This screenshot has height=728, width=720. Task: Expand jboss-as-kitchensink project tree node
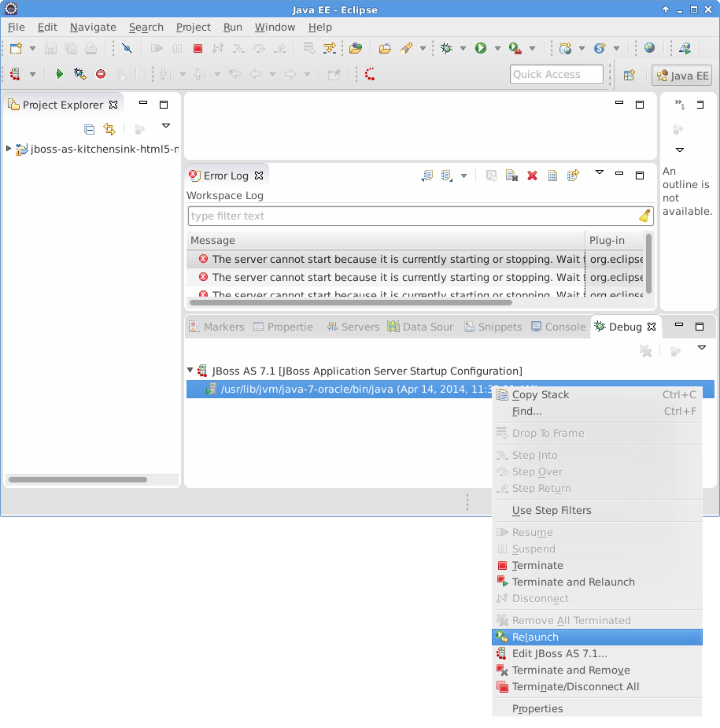[x=9, y=149]
